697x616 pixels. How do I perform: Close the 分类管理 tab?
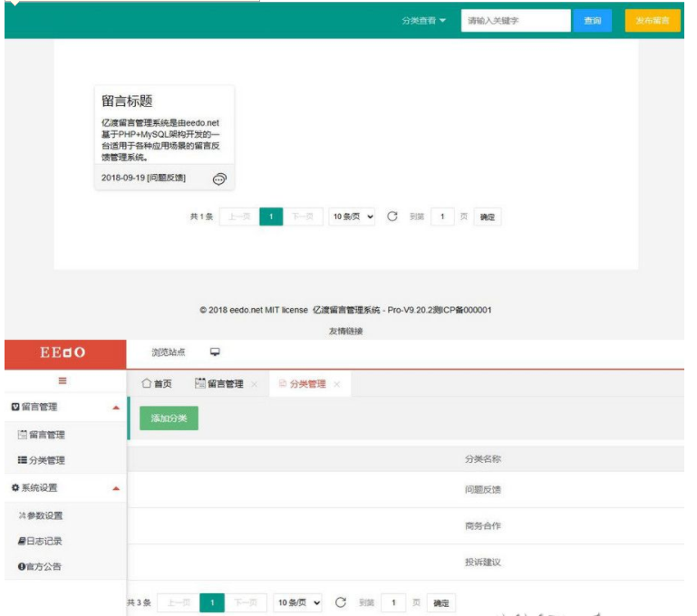pos(337,384)
